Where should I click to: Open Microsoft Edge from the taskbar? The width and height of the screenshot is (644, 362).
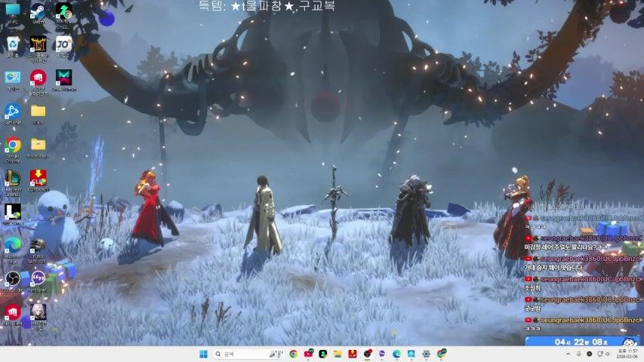[397, 354]
